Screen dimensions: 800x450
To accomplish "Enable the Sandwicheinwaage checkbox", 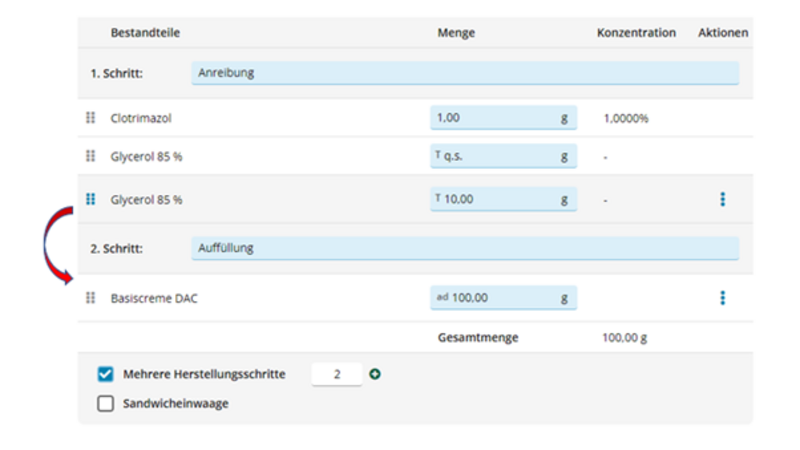I will pos(106,404).
